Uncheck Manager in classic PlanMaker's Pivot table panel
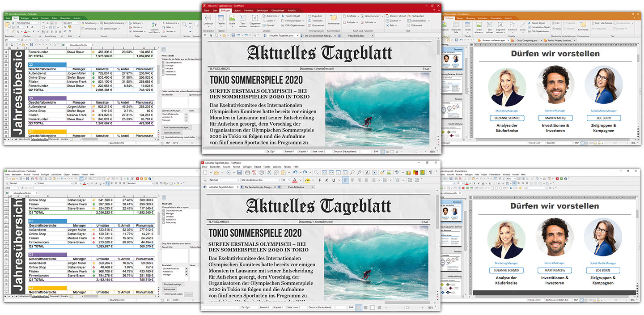644x315 pixels. 163,213
